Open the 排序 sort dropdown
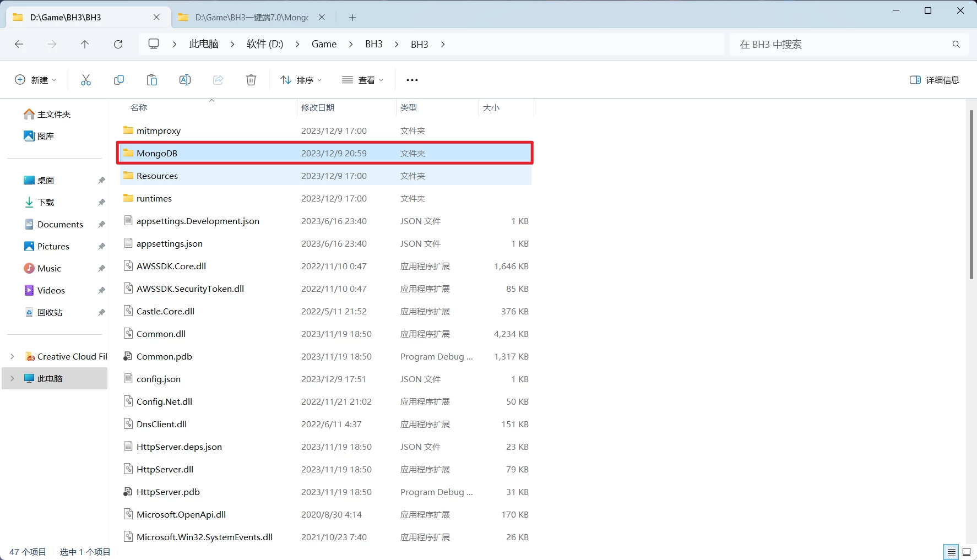 301,80
